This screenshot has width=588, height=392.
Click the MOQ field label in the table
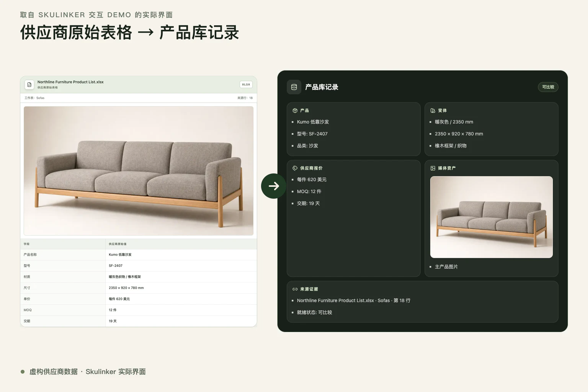pos(28,310)
